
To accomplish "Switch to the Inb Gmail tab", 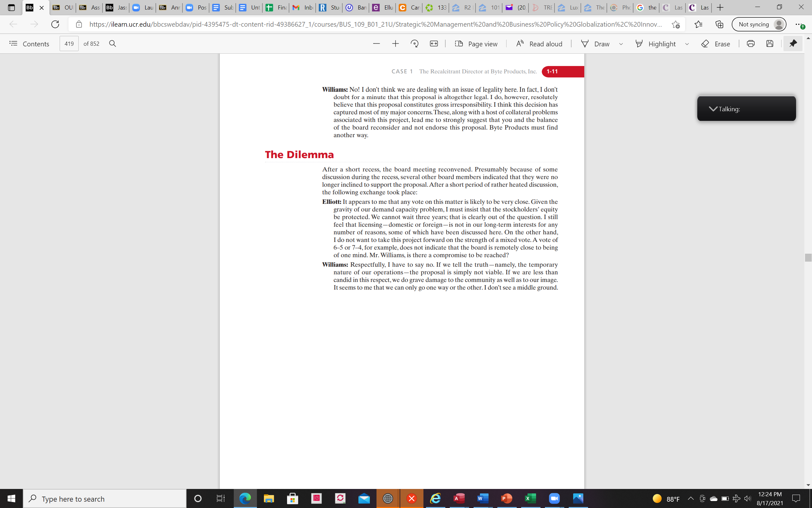I will coord(303,7).
